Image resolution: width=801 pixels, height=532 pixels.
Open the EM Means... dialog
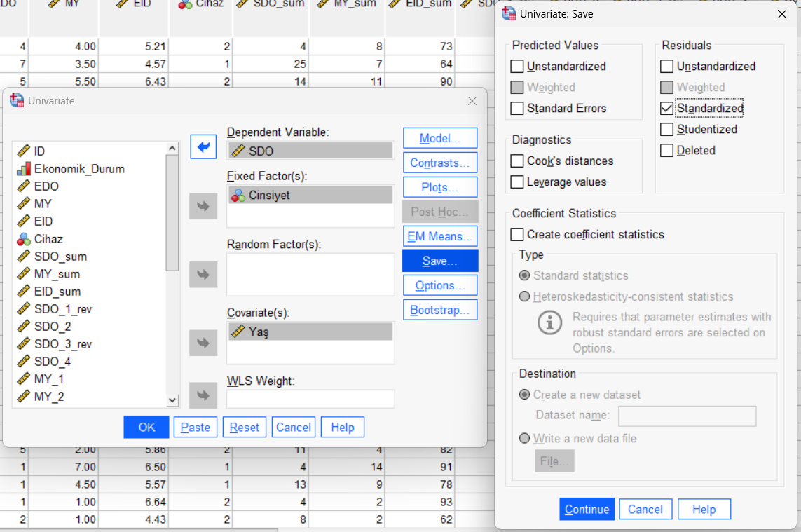439,236
